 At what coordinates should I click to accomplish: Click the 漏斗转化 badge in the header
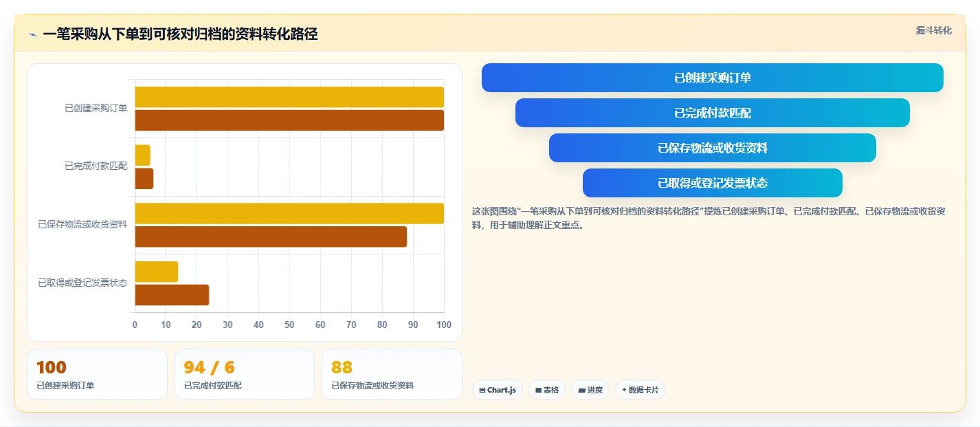[933, 30]
